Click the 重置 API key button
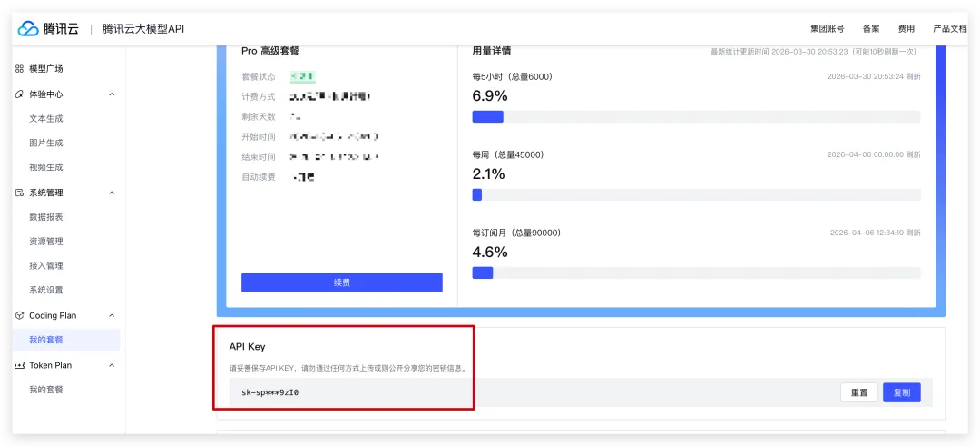This screenshot has width=980, height=446. [858, 392]
